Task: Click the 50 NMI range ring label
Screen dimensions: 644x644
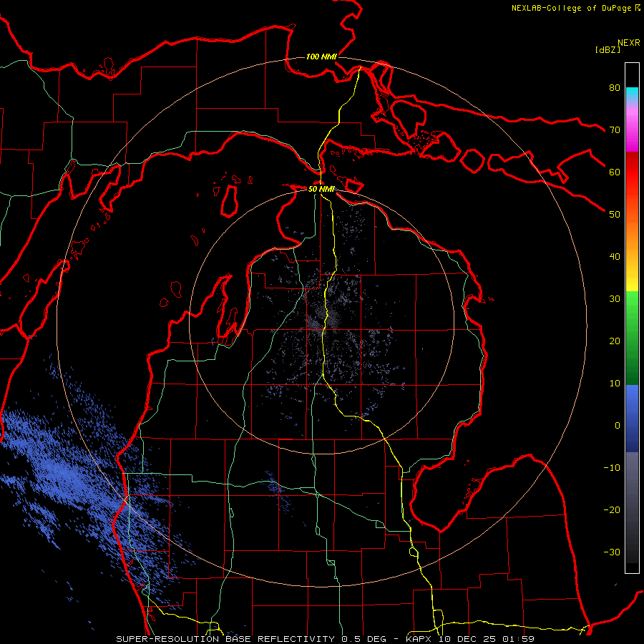Action: [321, 190]
